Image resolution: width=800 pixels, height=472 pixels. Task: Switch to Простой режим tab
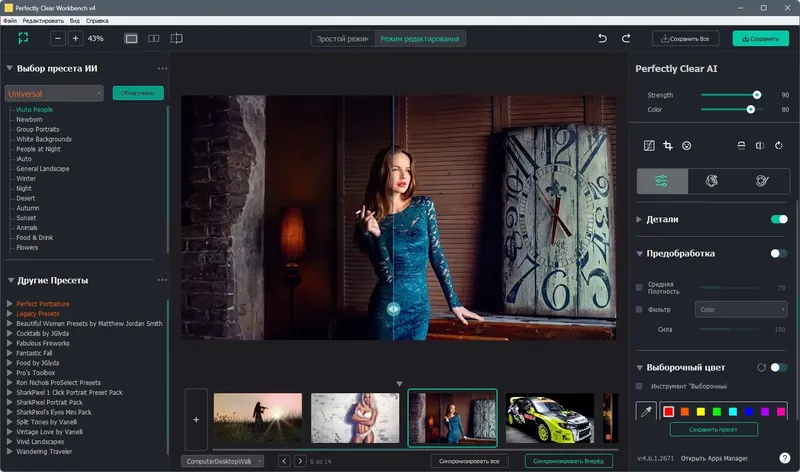(343, 38)
